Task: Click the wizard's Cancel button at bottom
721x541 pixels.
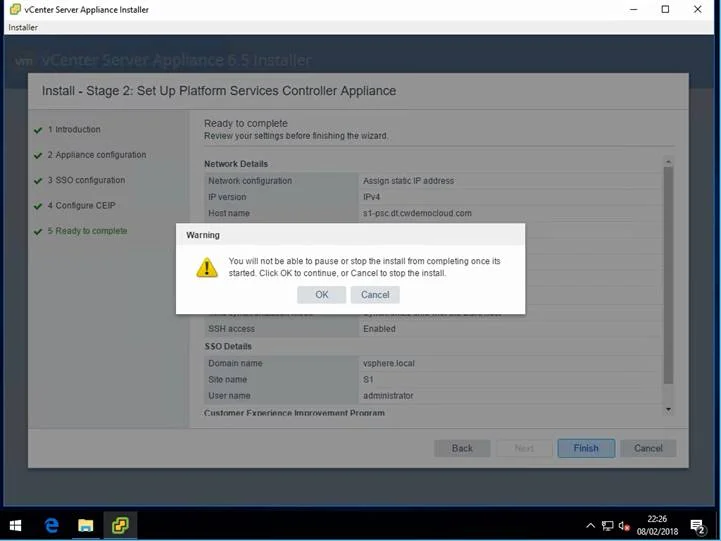Action: click(648, 448)
